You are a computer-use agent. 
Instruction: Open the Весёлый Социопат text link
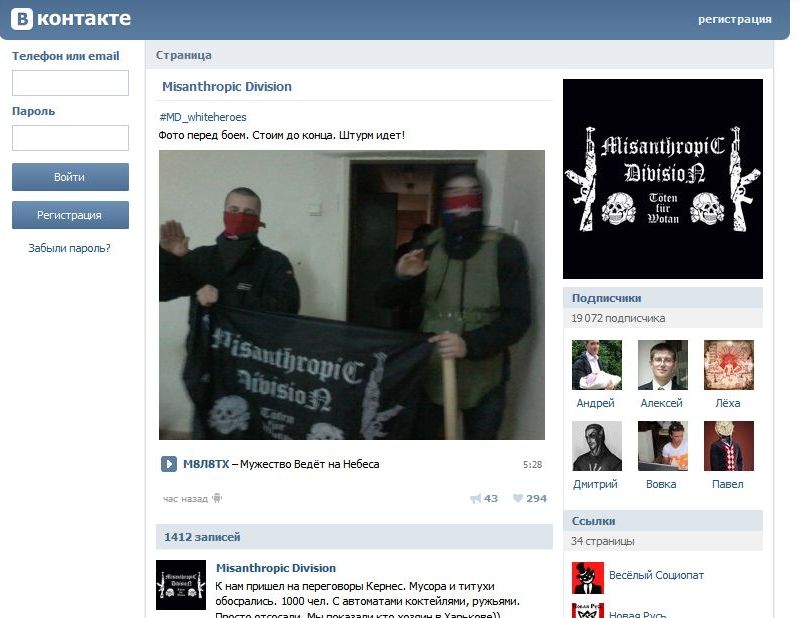(x=656, y=575)
